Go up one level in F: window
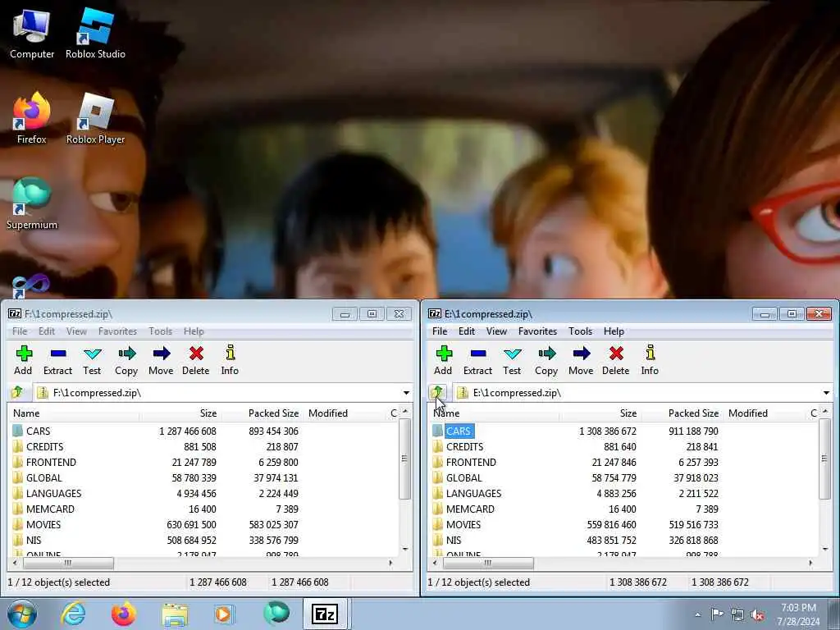Viewport: 840px width, 630px height. 18,393
